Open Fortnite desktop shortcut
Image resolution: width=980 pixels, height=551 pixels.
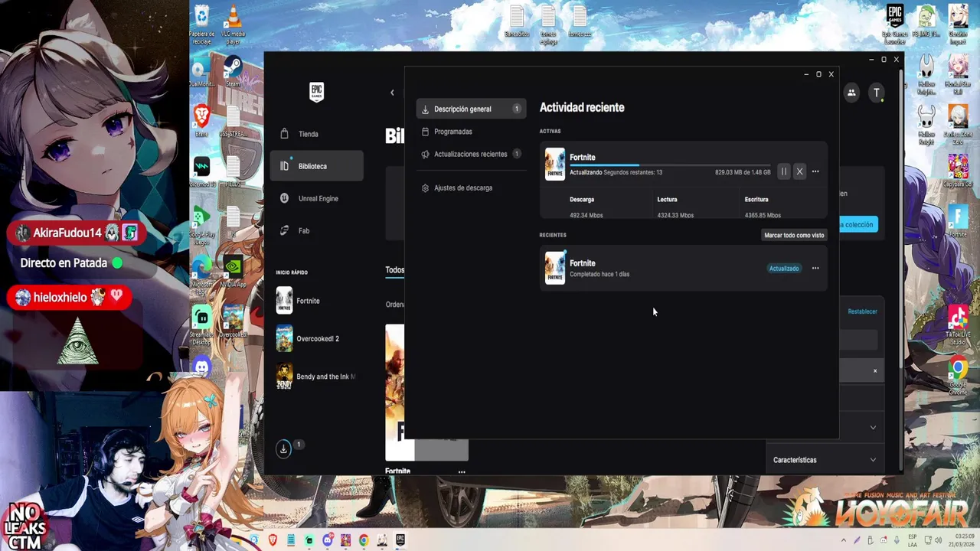(x=958, y=222)
